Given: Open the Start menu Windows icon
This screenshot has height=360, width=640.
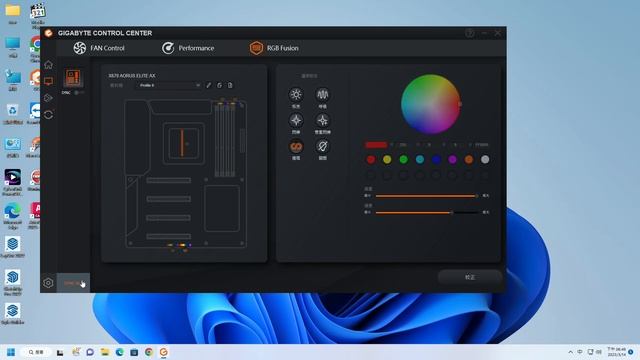Looking at the screenshot, I should tap(11, 352).
